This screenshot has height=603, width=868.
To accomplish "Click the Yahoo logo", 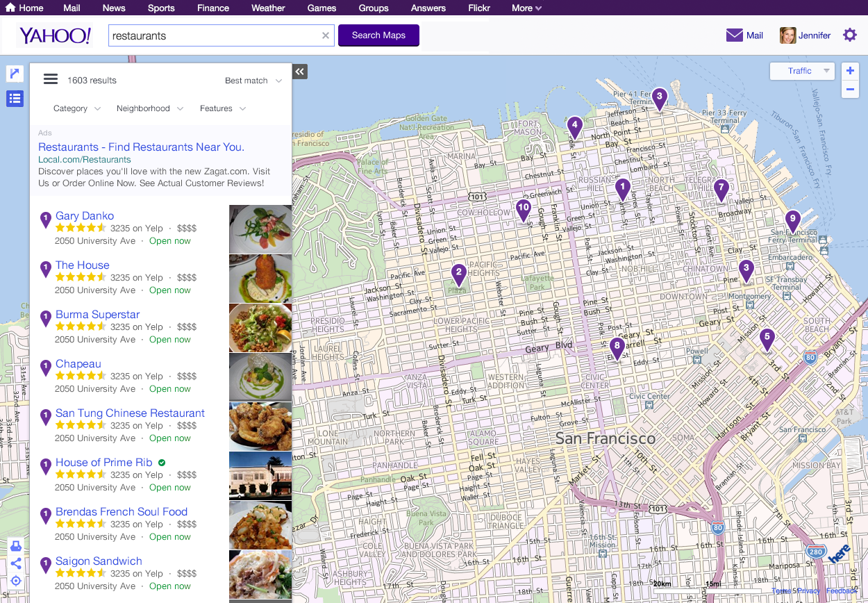I will pos(55,35).
